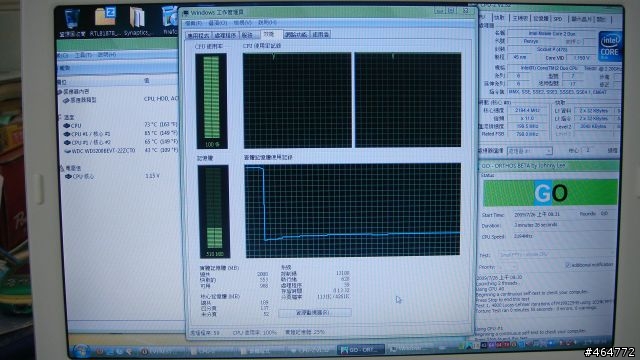Switch to Task Manager applications tab (應用程式)

click(198, 35)
